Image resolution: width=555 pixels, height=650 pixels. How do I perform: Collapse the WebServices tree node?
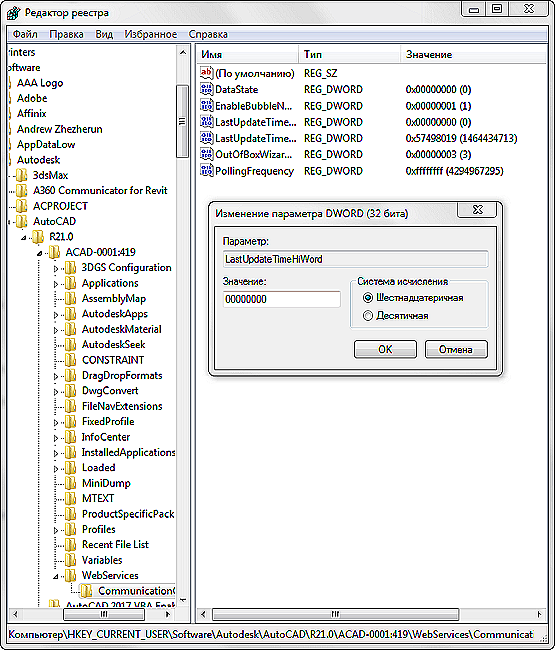click(x=56, y=577)
